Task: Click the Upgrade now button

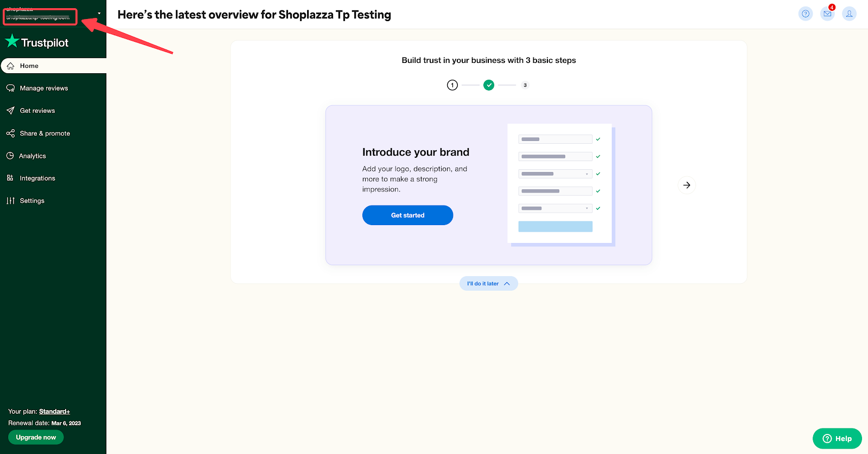Action: [x=36, y=437]
